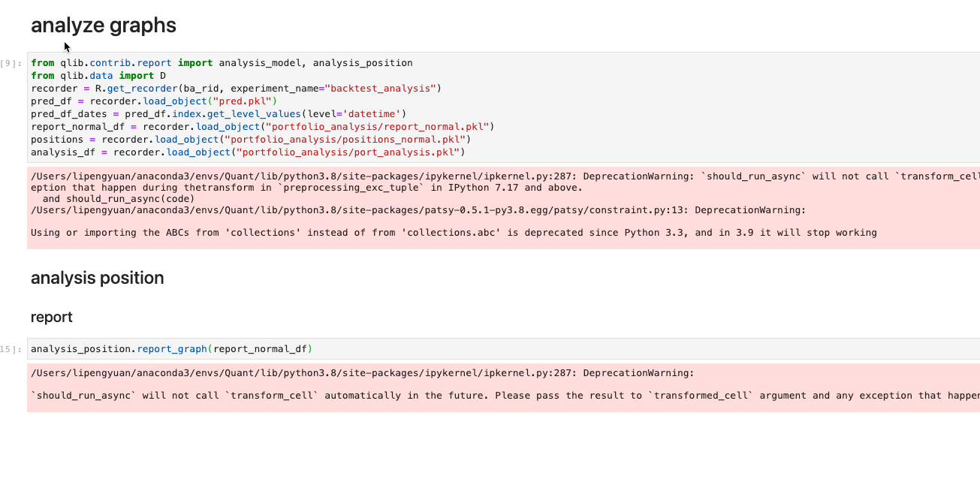Click the 'analyze graphs' heading

104,26
